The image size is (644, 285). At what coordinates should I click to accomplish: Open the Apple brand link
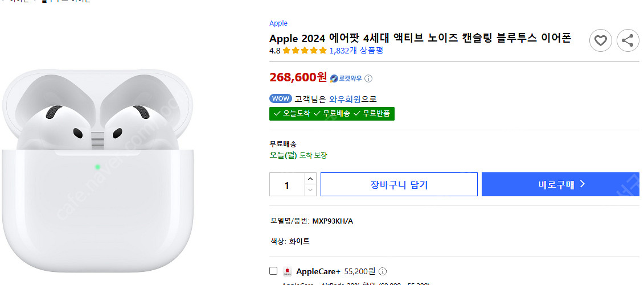[x=278, y=23]
